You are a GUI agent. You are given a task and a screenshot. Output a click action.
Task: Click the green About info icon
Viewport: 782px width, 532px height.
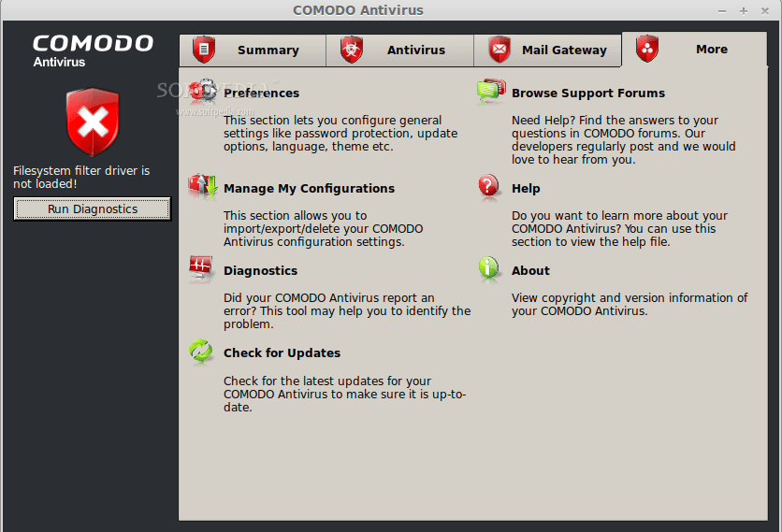point(488,268)
